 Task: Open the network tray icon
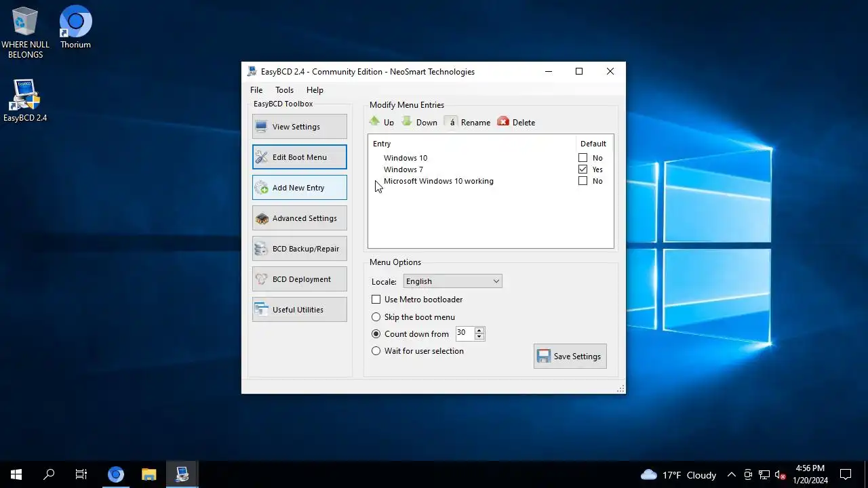(764, 475)
